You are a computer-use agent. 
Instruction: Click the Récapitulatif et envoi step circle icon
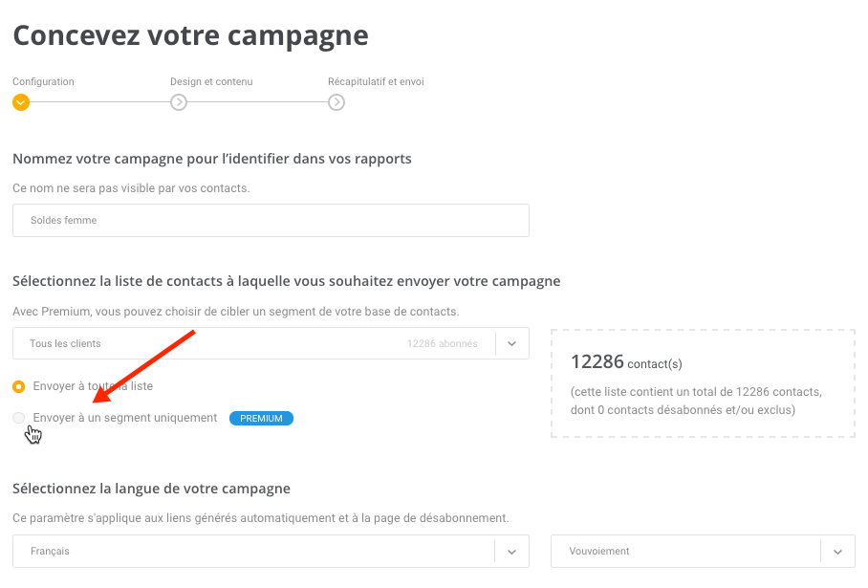point(336,102)
